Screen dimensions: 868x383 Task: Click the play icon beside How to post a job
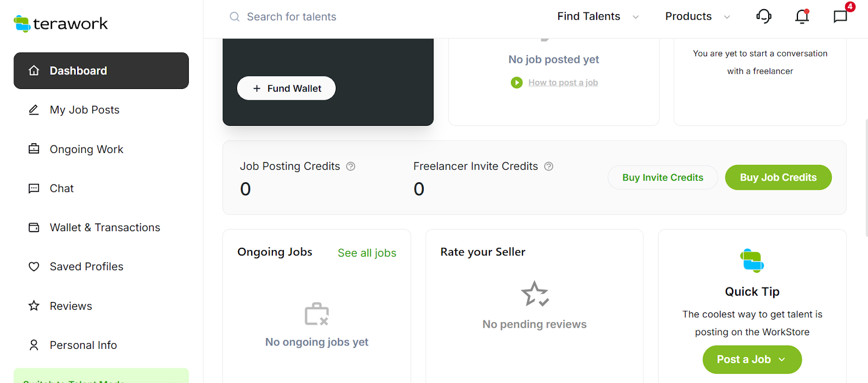pos(516,82)
